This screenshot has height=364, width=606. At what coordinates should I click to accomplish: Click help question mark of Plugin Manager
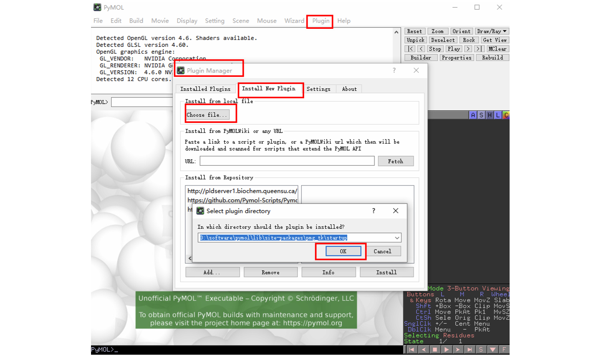(x=394, y=70)
